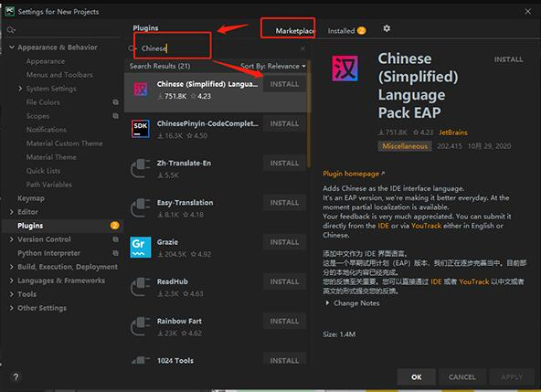Open the Sort By Relevance dropdown
The width and height of the screenshot is (541, 392).
coord(273,66)
